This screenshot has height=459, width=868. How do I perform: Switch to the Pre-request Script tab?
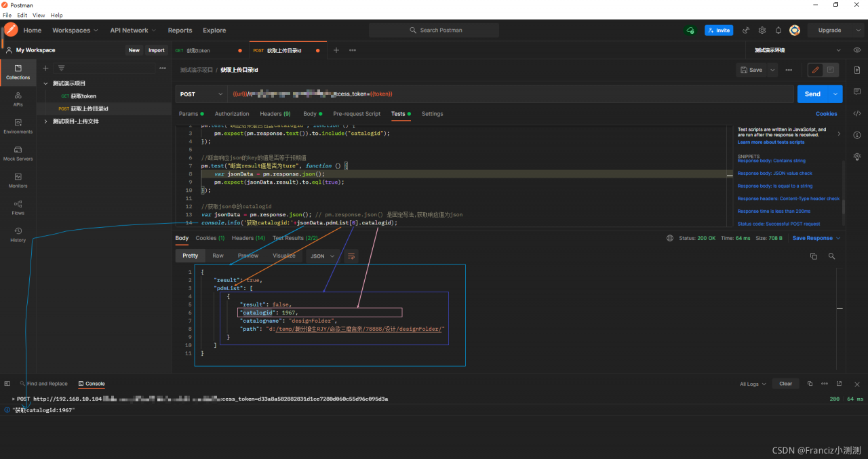pyautogui.click(x=357, y=114)
